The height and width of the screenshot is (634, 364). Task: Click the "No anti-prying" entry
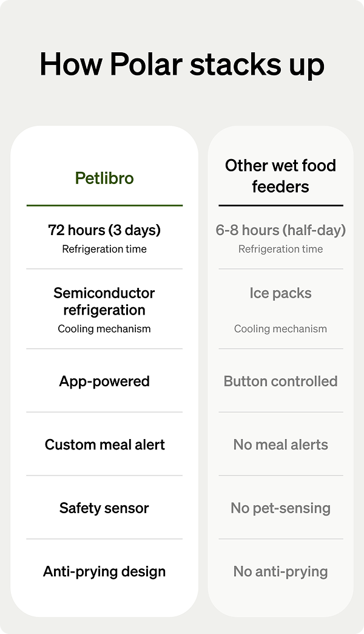click(280, 571)
